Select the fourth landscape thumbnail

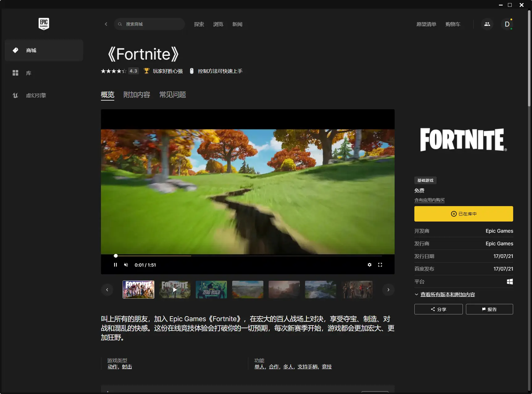pyautogui.click(x=248, y=289)
